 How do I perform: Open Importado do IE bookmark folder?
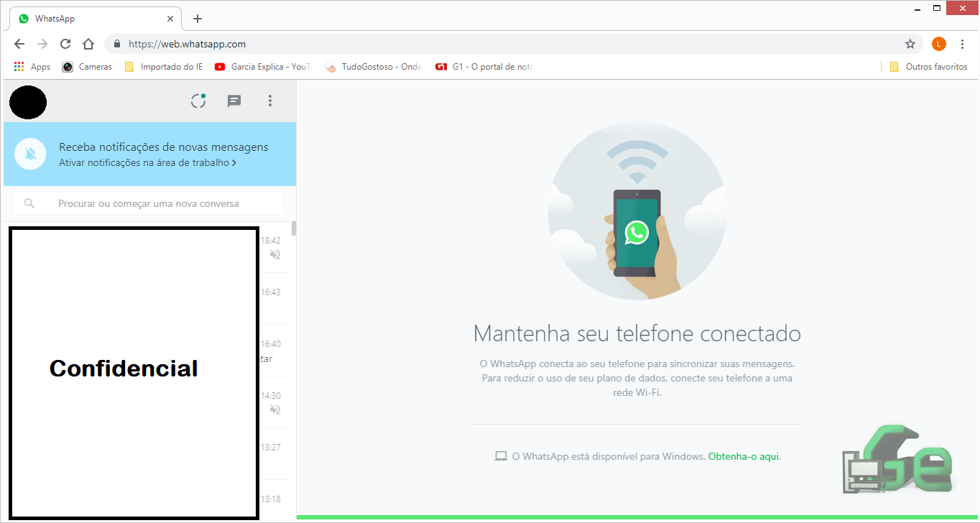(164, 67)
